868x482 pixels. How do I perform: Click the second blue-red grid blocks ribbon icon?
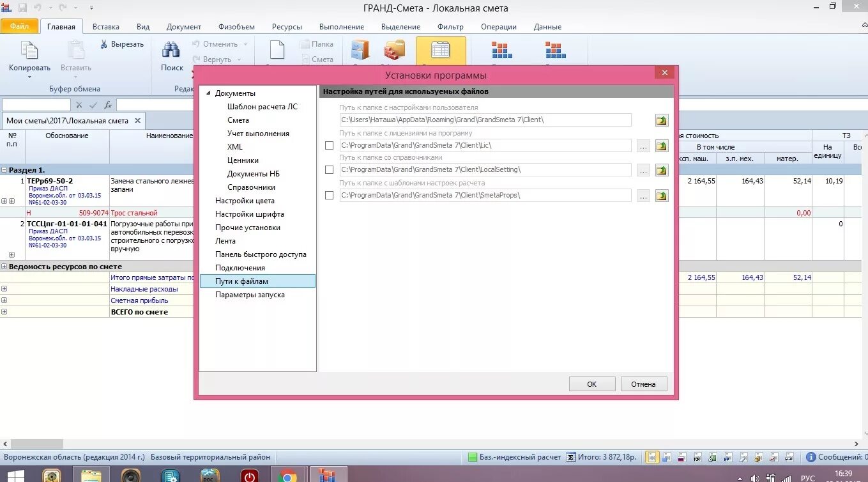coord(555,51)
